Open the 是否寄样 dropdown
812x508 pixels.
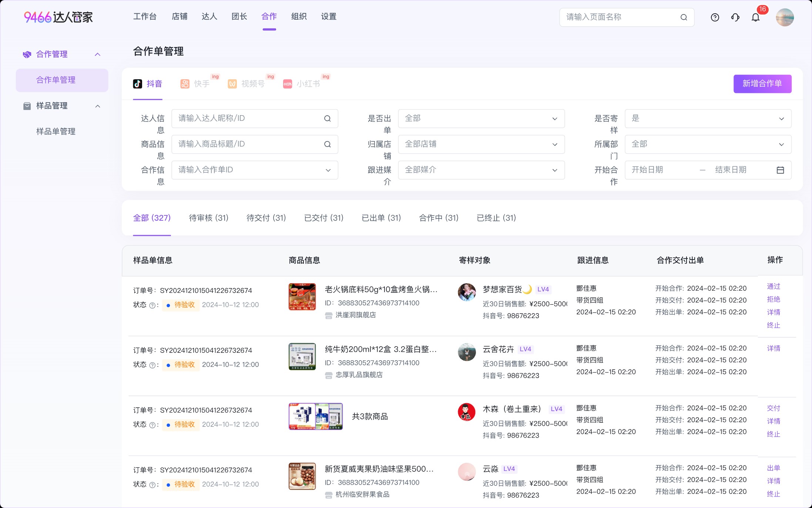click(x=708, y=118)
